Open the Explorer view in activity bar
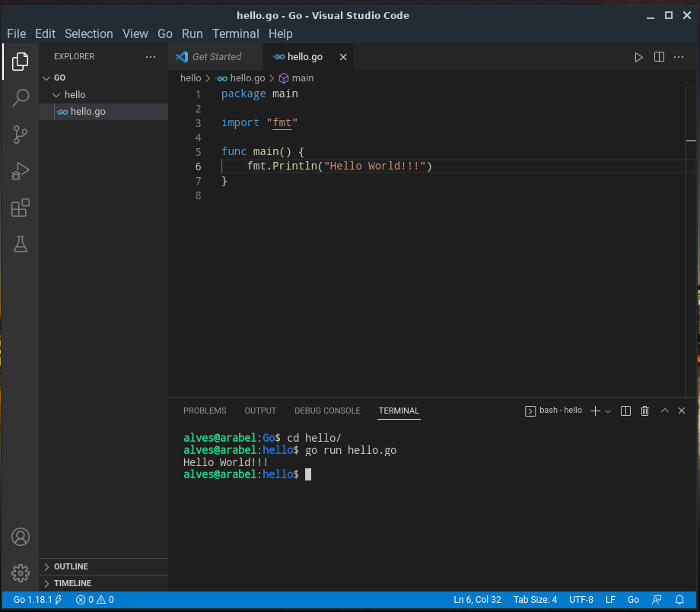700x612 pixels. (x=20, y=61)
